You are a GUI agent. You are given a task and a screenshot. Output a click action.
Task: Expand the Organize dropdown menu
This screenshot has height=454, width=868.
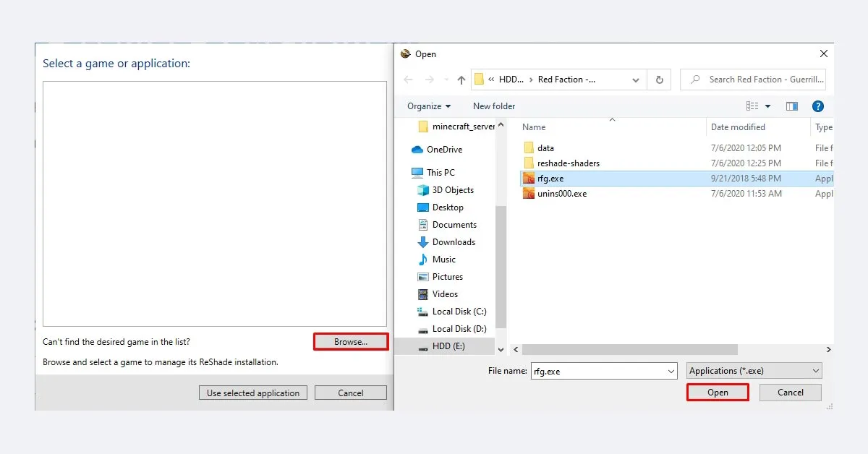click(x=428, y=106)
